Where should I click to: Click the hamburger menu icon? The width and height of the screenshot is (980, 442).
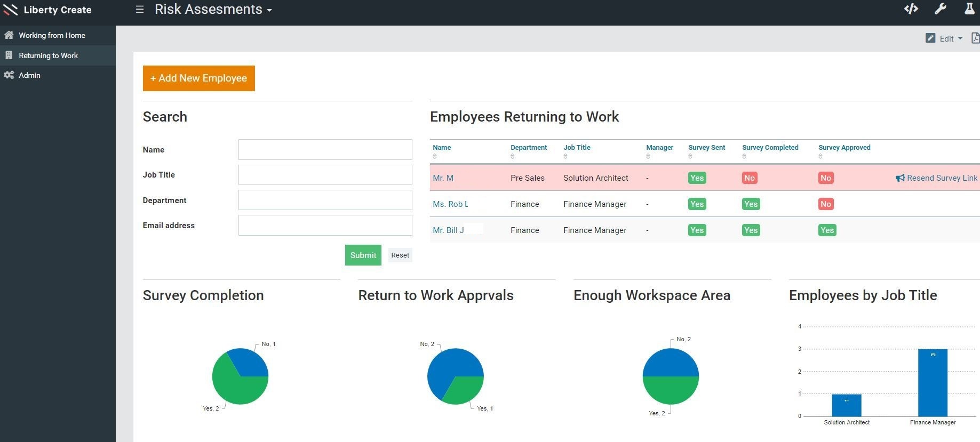pyautogui.click(x=140, y=10)
